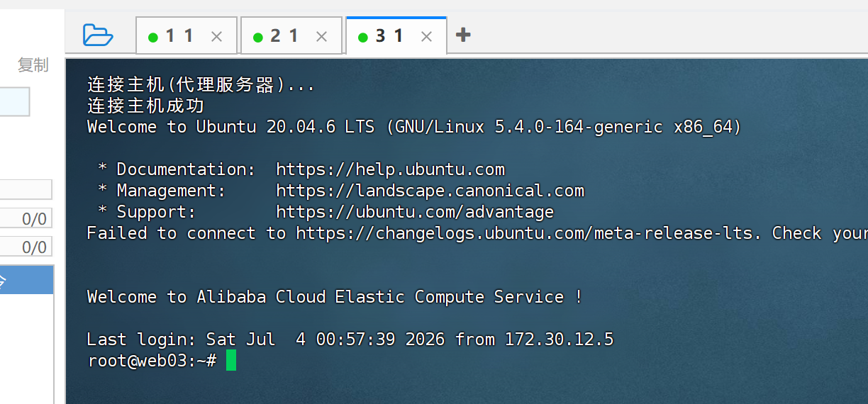Close the "1 1" session tab

217,37
